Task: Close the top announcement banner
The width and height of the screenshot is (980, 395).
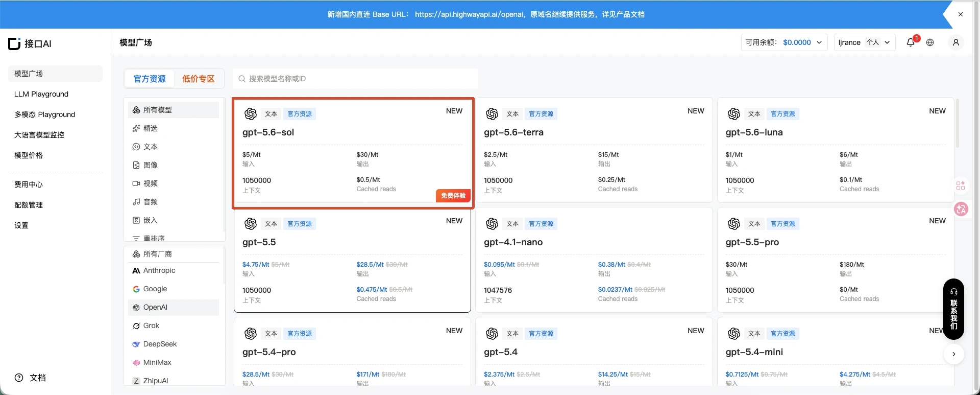Action: [961, 14]
